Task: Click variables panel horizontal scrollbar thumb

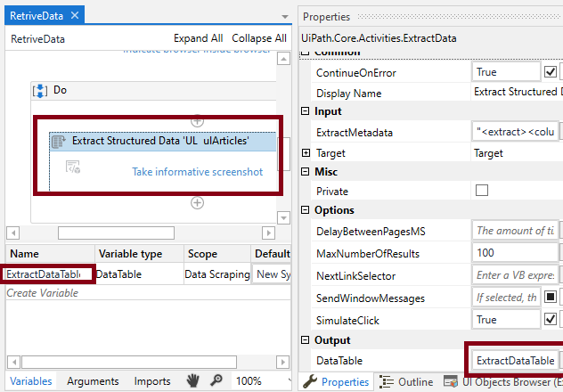Action: (129, 363)
